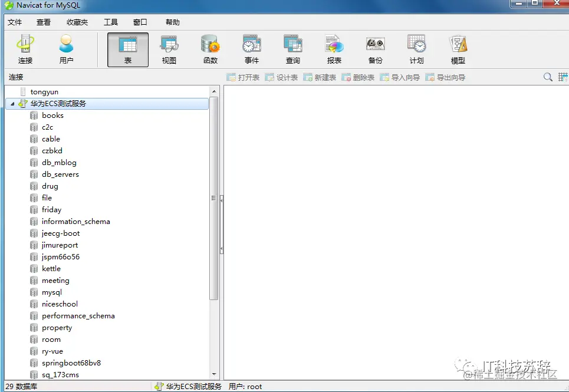
Task: Open the 工具 menu
Action: tap(111, 22)
